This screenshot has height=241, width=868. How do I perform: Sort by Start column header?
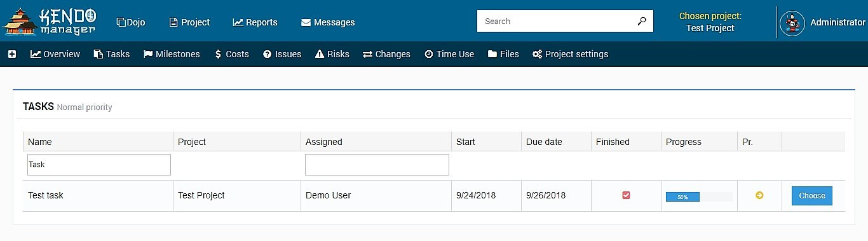(486, 142)
